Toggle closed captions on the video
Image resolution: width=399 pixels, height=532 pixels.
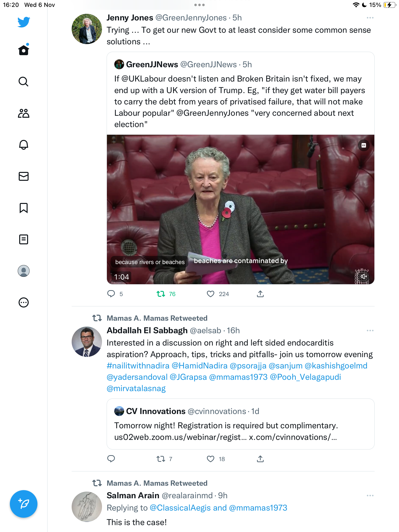[x=364, y=145]
